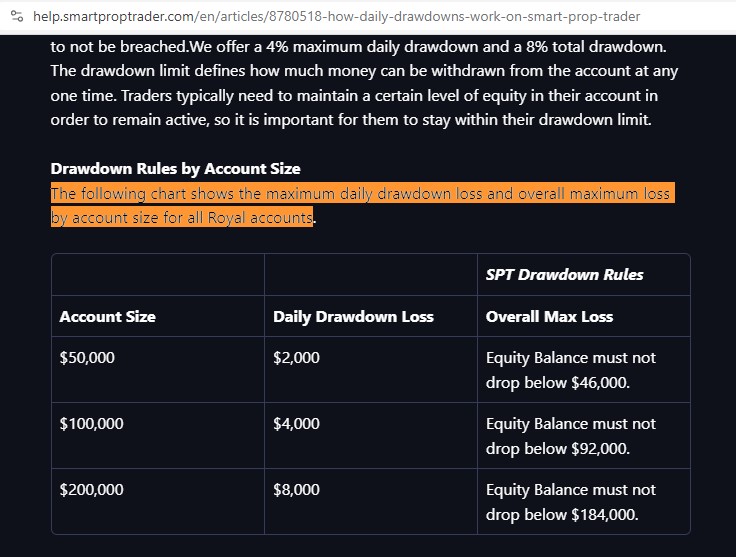Click the $8,000 daily drawdown cell
This screenshot has height=557, width=736.
(296, 489)
